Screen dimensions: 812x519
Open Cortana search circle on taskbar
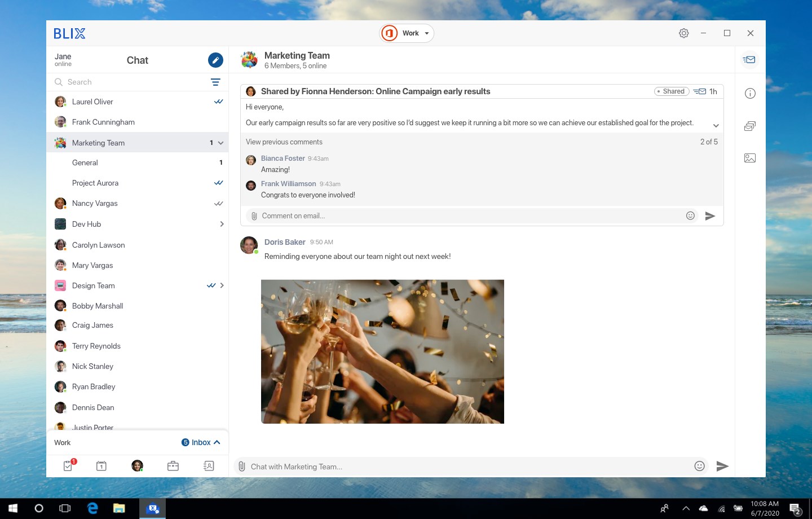pos(39,508)
